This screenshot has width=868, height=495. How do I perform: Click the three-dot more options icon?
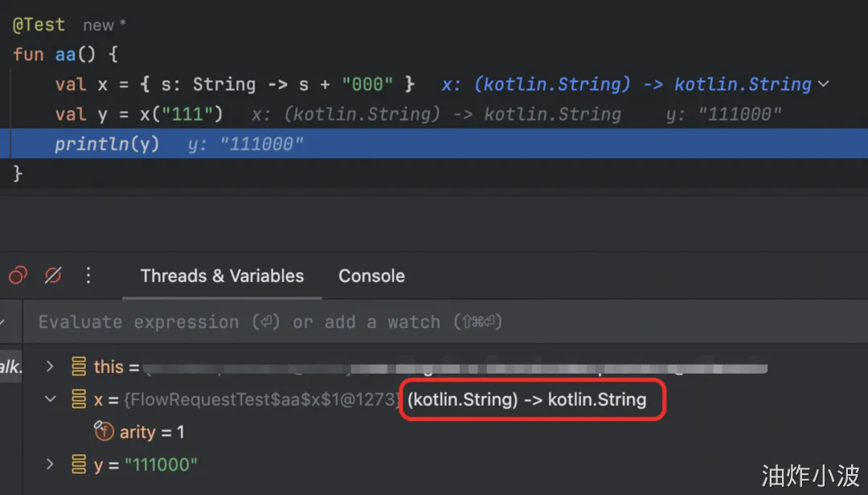(88, 276)
